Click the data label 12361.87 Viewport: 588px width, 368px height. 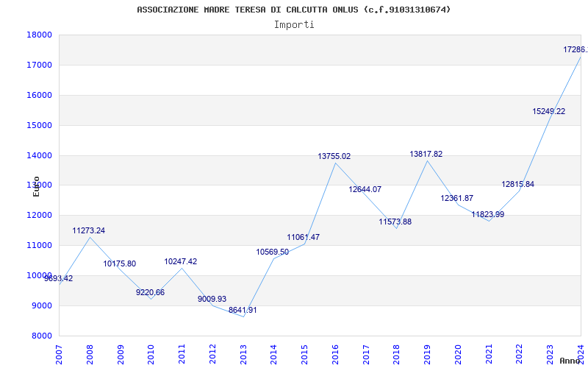coord(456,198)
